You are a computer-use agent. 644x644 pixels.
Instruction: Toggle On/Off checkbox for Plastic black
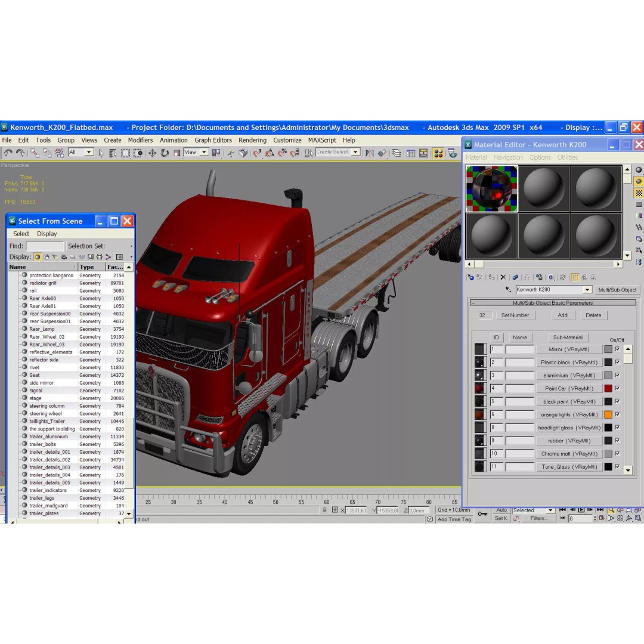point(617,363)
